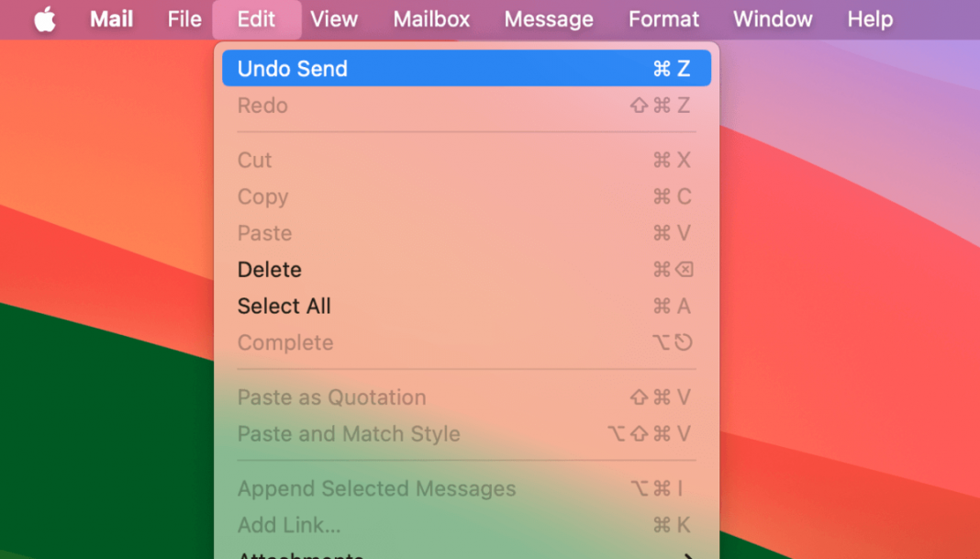Open the Mail application menu
Viewport: 980px width, 559px height.
point(110,18)
